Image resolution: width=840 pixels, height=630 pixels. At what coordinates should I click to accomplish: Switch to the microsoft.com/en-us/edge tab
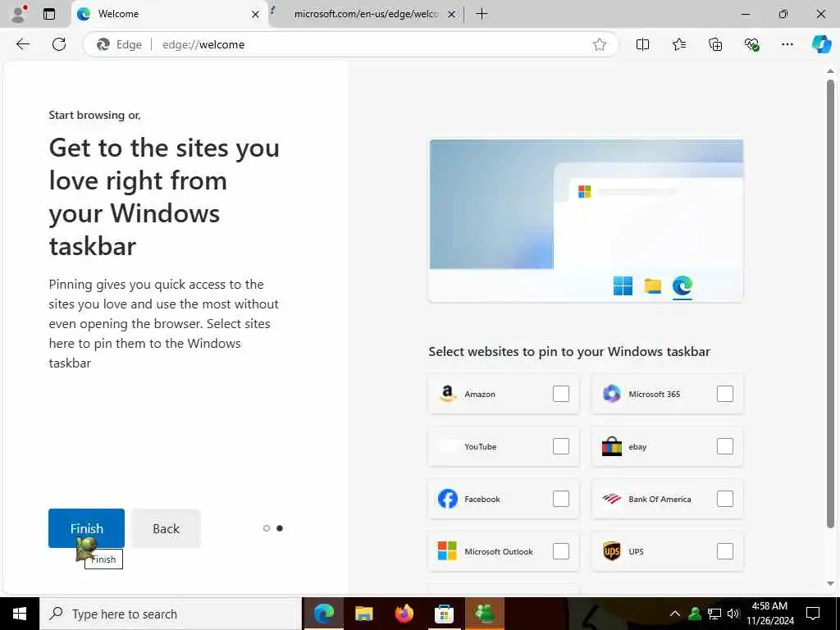366,15
